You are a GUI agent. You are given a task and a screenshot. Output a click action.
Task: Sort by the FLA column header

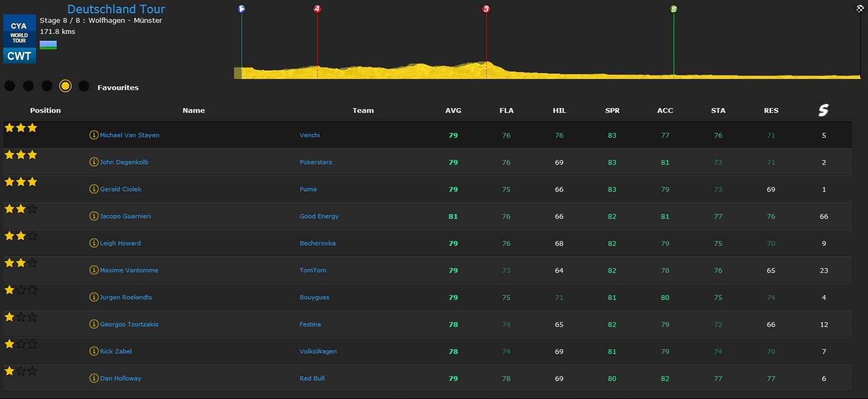(x=506, y=110)
